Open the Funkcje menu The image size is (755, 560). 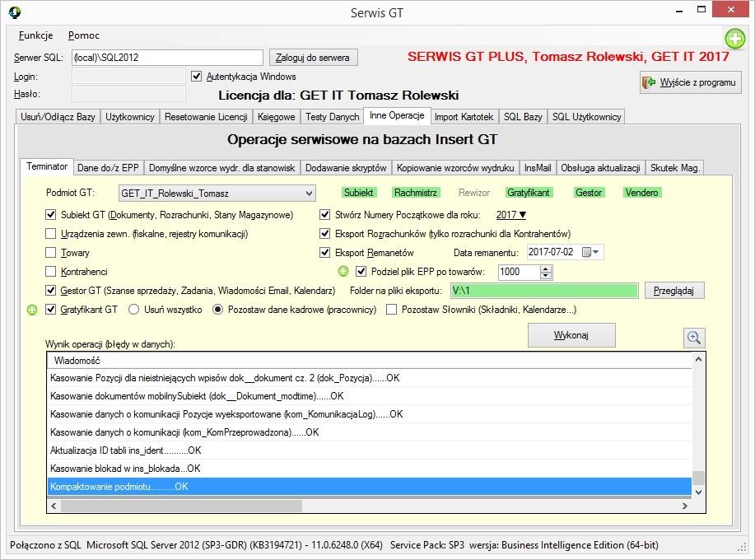point(35,35)
